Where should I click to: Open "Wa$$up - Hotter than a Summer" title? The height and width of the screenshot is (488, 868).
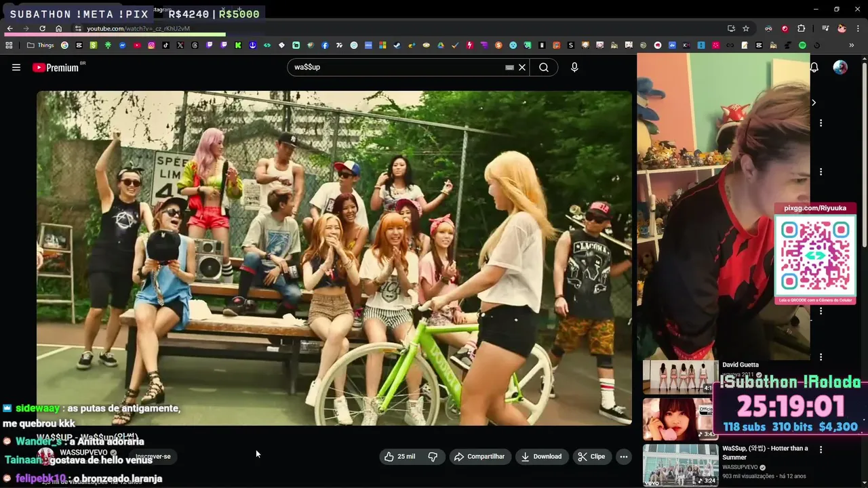(x=765, y=453)
